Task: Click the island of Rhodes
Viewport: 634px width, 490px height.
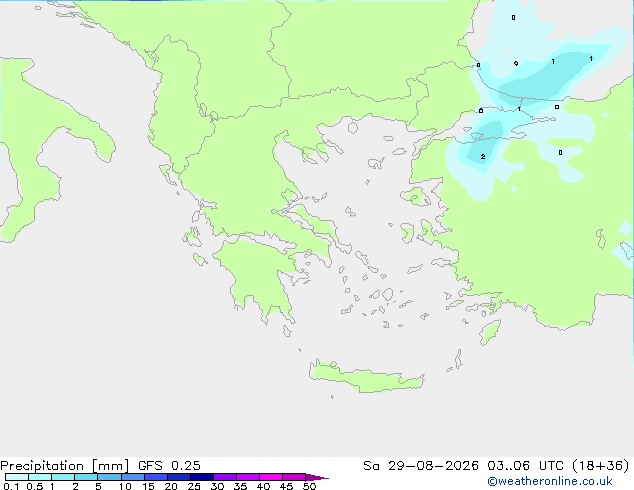Action: [x=490, y=332]
